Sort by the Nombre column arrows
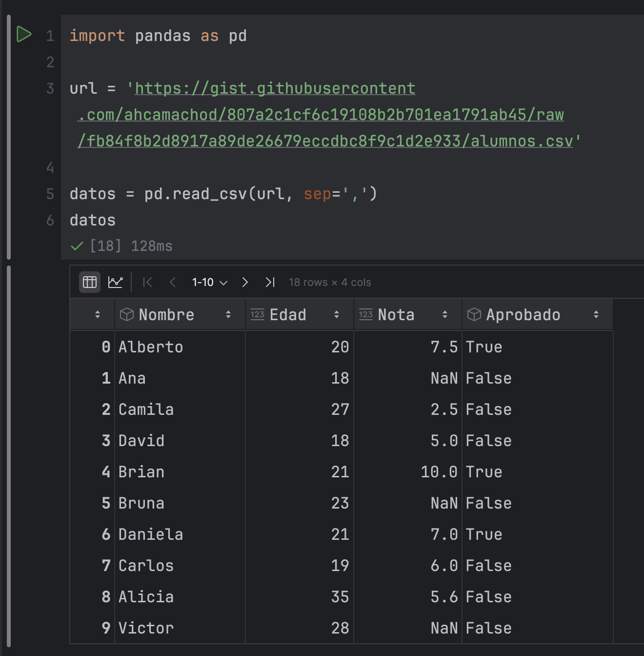 (228, 314)
